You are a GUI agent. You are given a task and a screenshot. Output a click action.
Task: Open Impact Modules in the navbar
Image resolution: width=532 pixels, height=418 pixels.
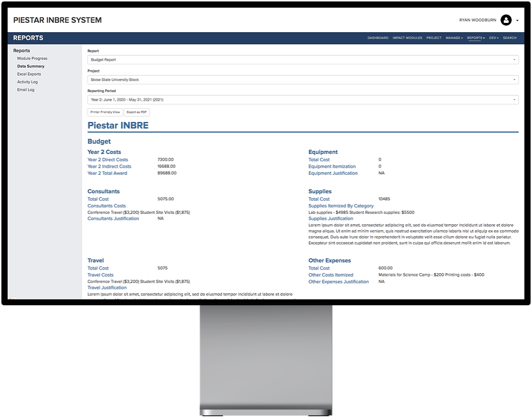click(407, 38)
